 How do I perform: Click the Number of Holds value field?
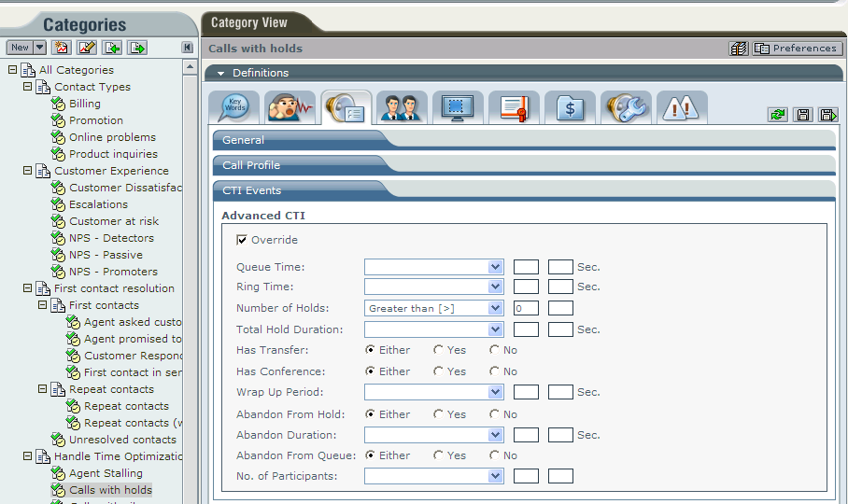click(x=526, y=308)
